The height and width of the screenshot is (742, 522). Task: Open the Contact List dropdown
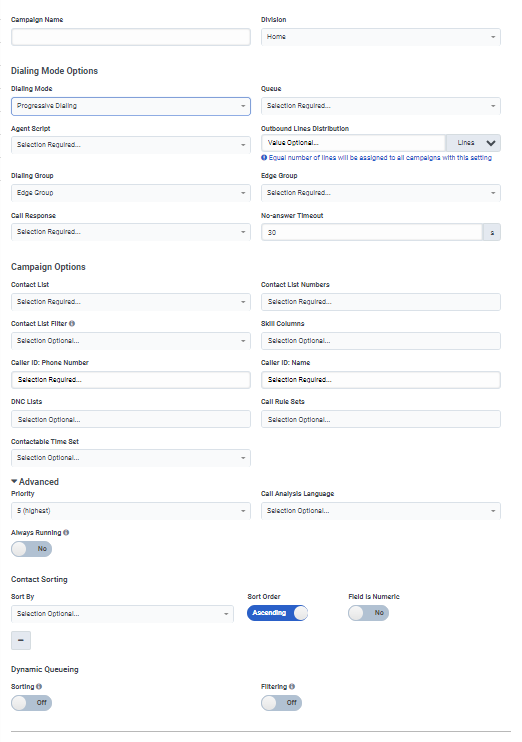click(131, 302)
